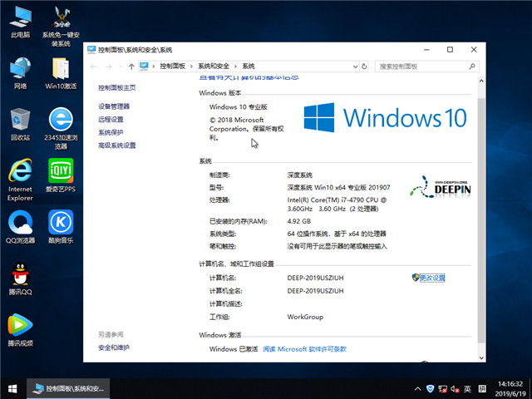Expand arrow after computer icon in breadcrumb

pyautogui.click(x=154, y=66)
